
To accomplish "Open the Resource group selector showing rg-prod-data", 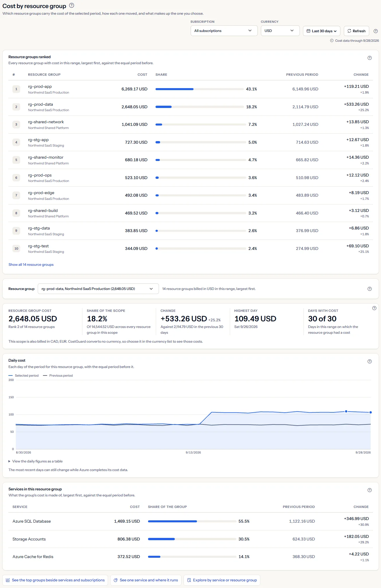I will pyautogui.click(x=98, y=289).
